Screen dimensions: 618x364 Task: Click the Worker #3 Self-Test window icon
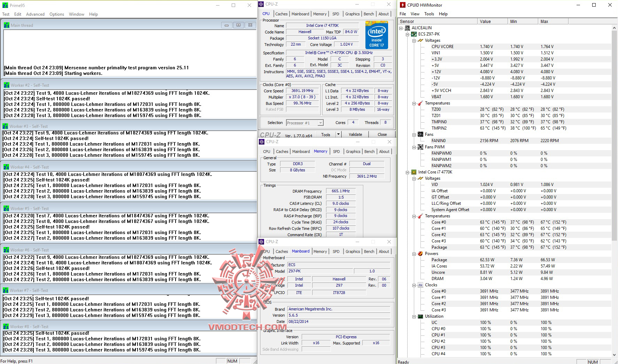(x=5, y=126)
